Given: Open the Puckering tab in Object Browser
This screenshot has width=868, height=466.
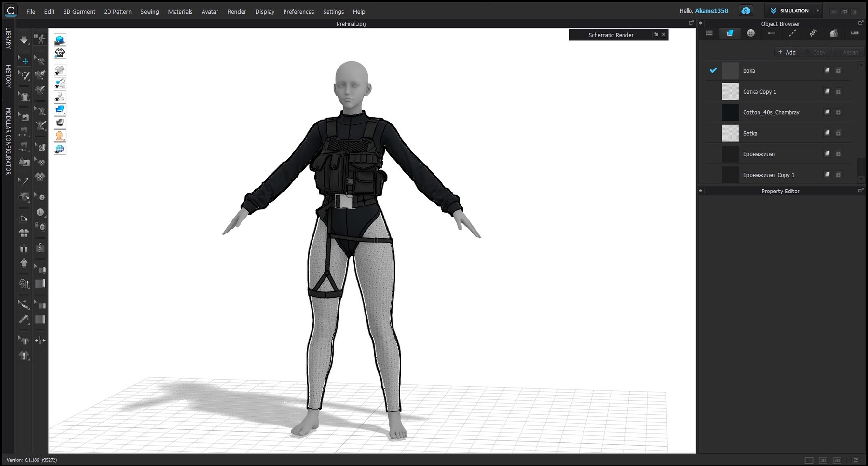Looking at the screenshot, I should point(813,33).
